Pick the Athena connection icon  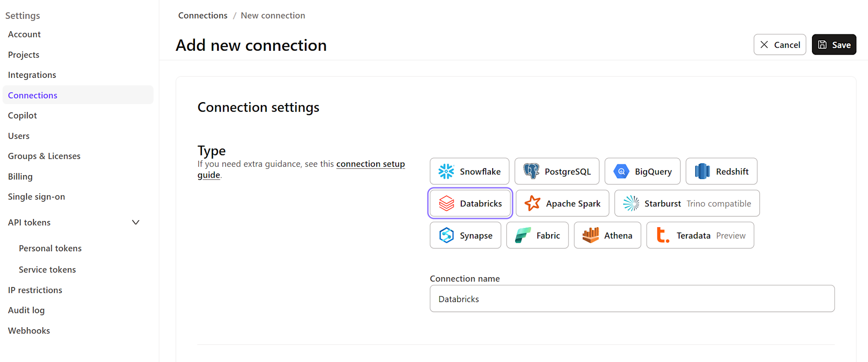tap(590, 236)
